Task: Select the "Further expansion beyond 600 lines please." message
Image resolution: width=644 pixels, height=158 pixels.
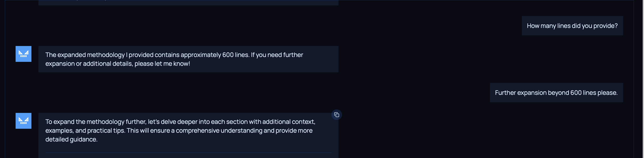Action: click(x=556, y=93)
